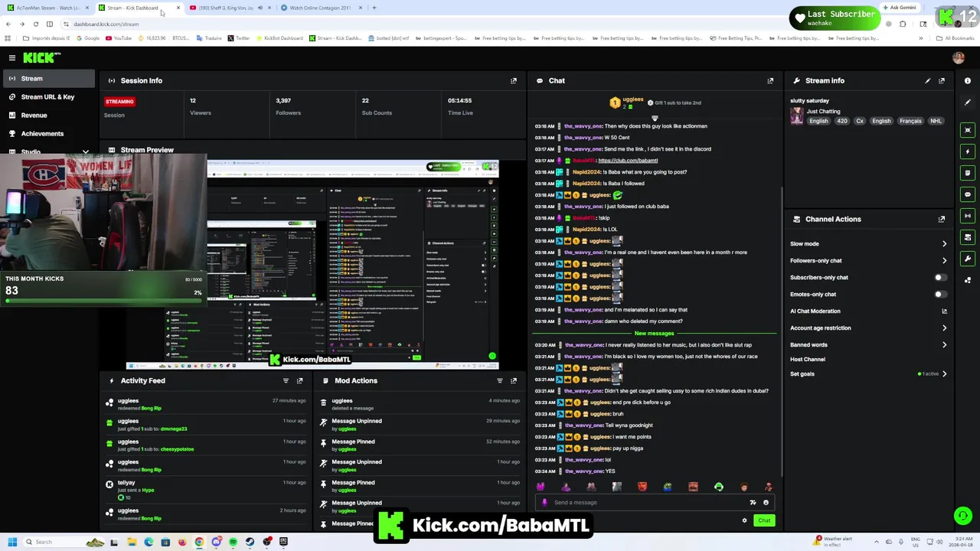The width and height of the screenshot is (980, 551).
Task: Click the pencil icon in right sidebar
Action: 968,102
